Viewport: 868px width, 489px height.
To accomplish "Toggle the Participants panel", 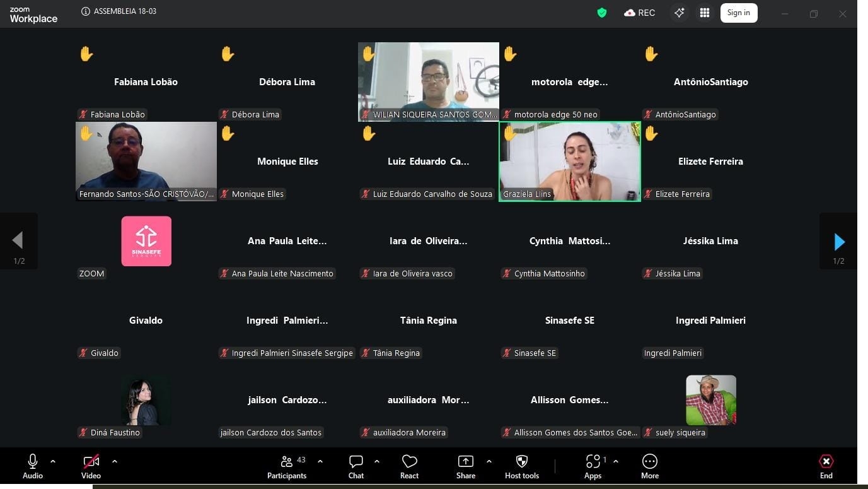I will pos(287,467).
